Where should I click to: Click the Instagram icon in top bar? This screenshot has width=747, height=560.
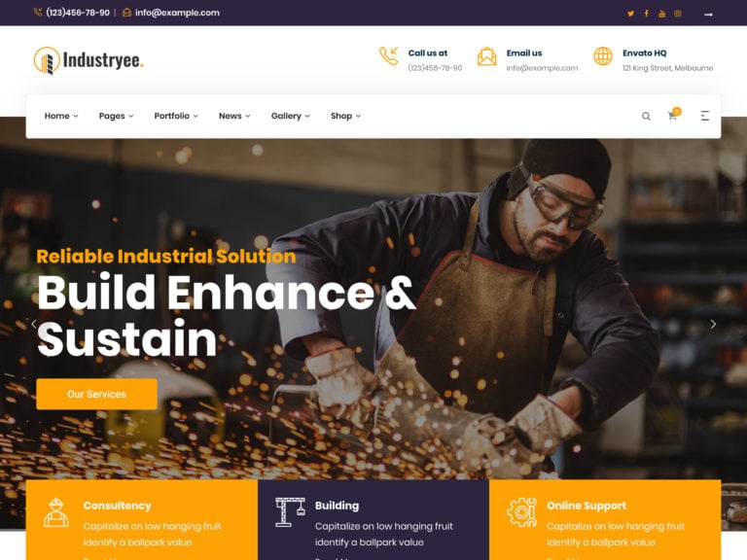tap(677, 14)
